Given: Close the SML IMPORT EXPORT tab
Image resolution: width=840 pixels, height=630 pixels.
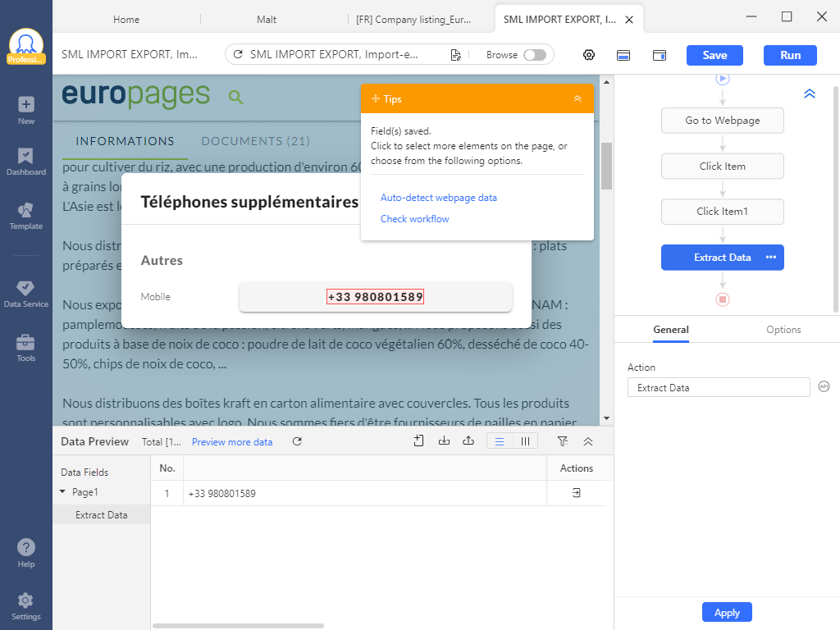Looking at the screenshot, I should click(x=629, y=20).
